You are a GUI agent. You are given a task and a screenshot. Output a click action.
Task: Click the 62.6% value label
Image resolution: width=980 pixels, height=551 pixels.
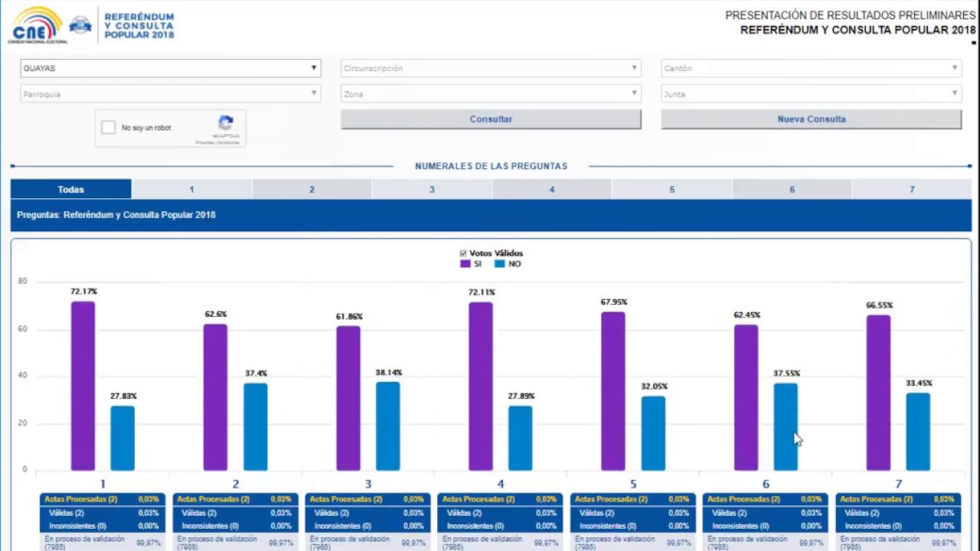(216, 315)
